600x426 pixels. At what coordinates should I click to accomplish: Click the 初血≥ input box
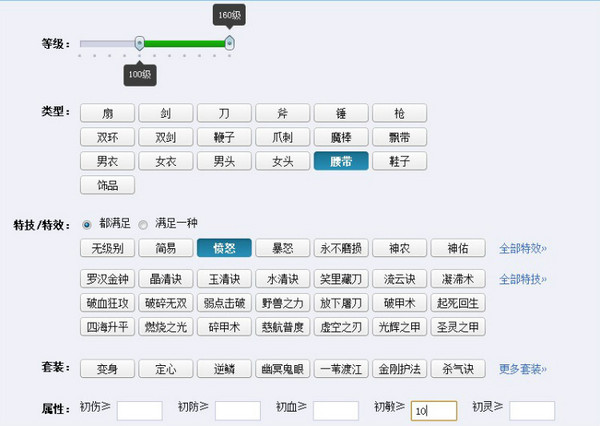click(335, 410)
